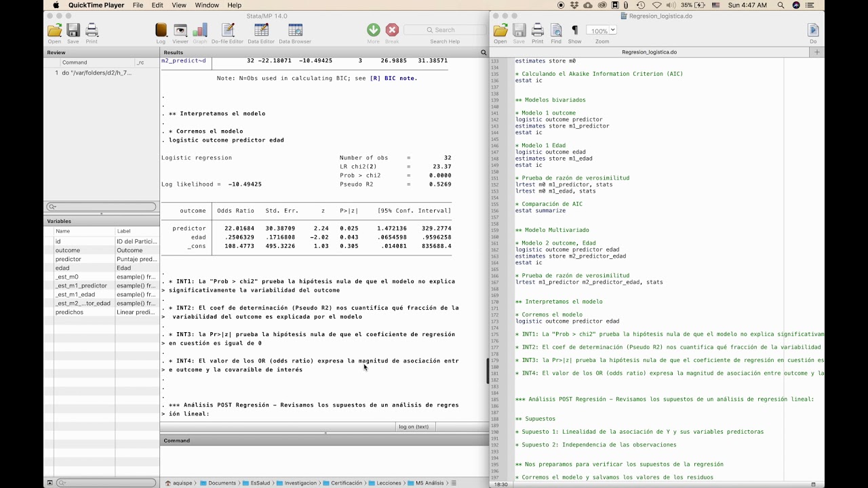Click the Siri icon in menu bar
Image resolution: width=868 pixels, height=488 pixels.
(797, 5)
